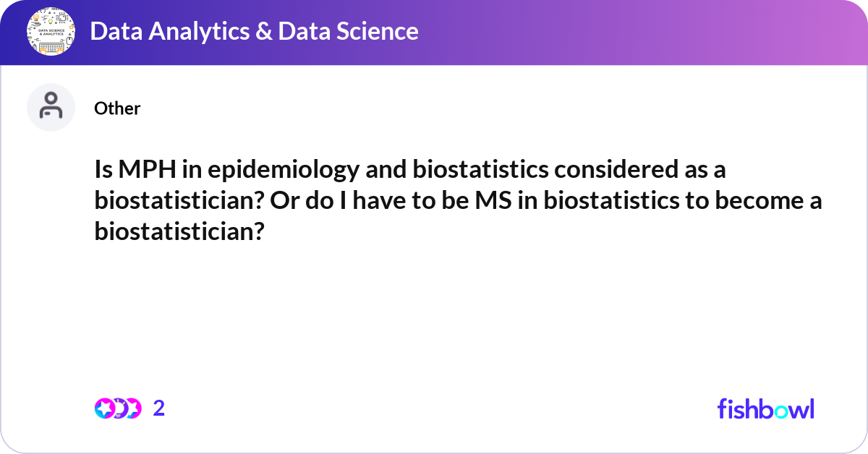Open the MPH biostatistician question post
868x454 pixels.
click(x=458, y=200)
